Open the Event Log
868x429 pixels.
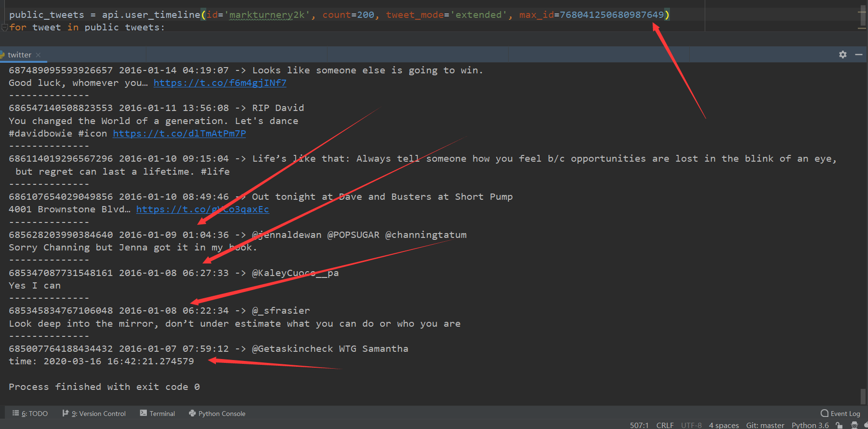click(x=840, y=414)
